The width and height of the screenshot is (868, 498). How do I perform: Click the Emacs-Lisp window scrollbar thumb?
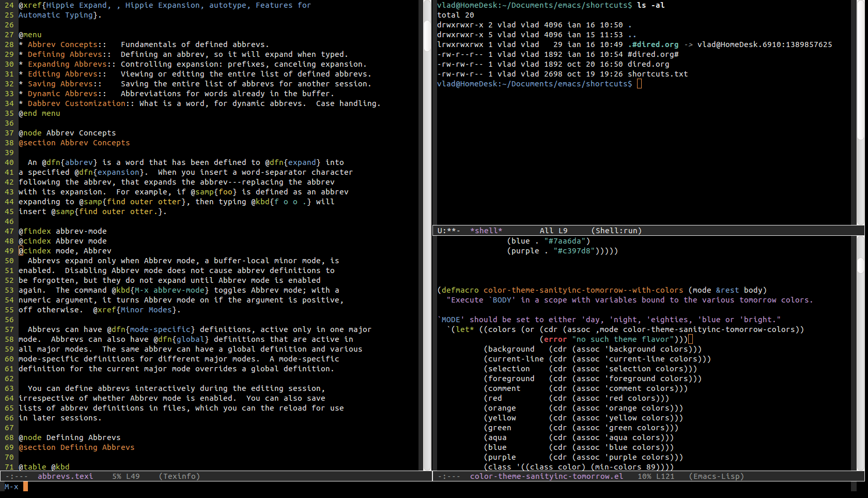[860, 266]
